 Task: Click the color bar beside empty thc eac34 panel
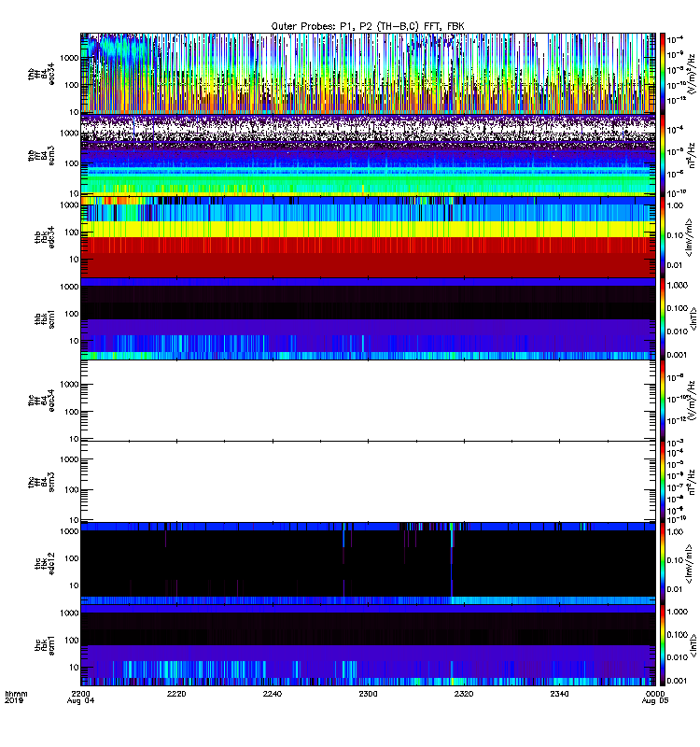coord(662,401)
